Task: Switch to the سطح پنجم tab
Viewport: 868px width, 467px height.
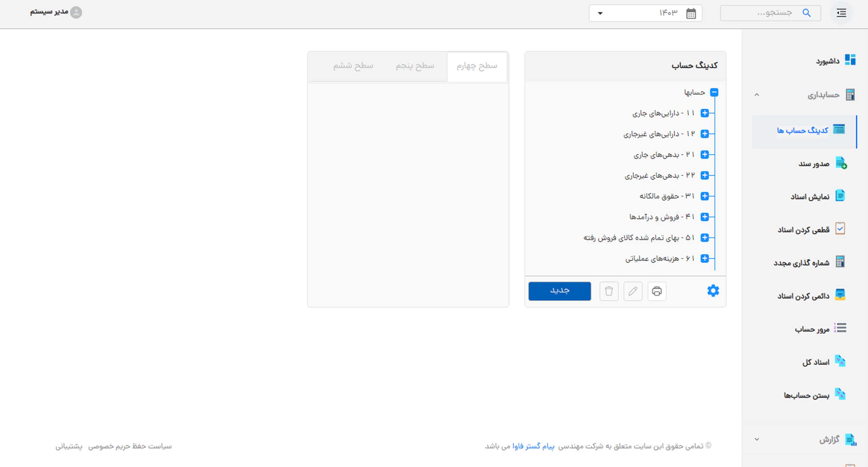Action: 415,66
